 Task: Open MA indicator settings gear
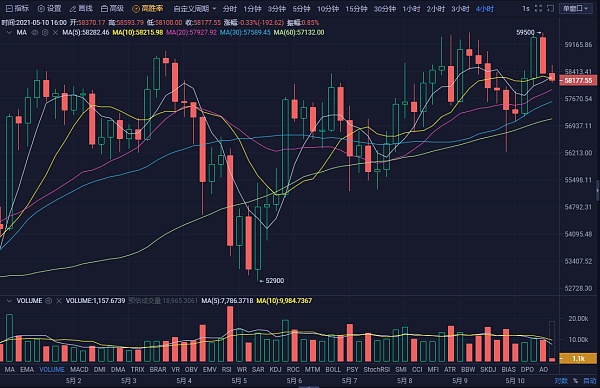click(45, 33)
